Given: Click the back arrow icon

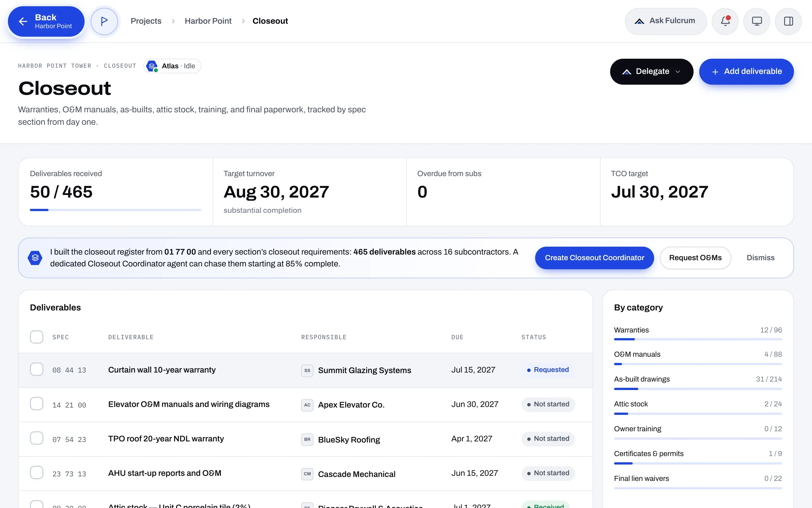Looking at the screenshot, I should (x=23, y=21).
